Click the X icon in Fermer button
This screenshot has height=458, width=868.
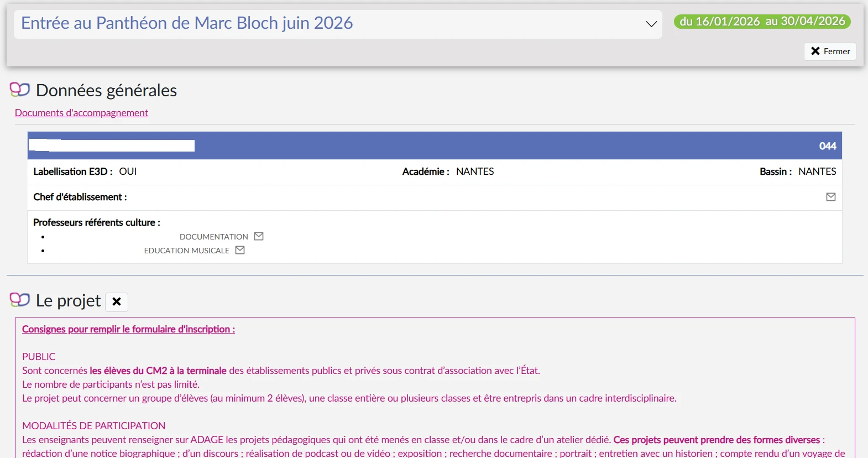pyautogui.click(x=815, y=51)
